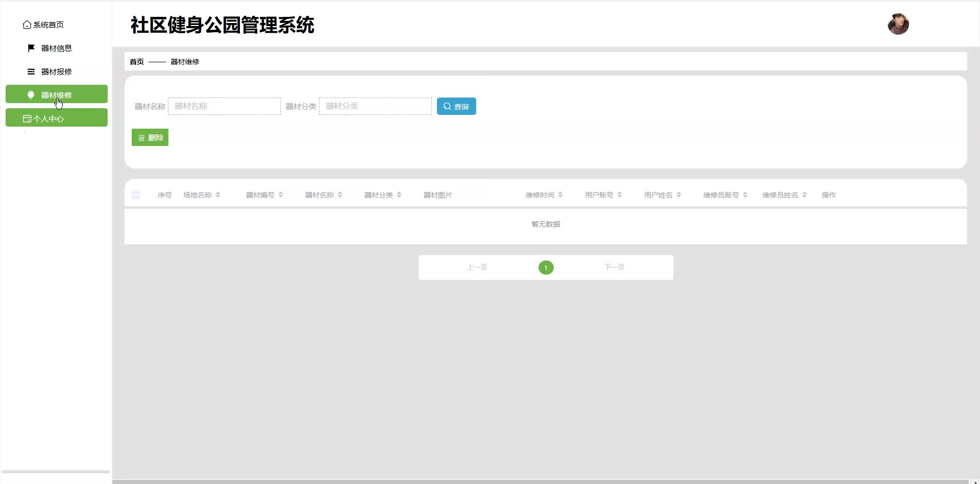Click the sidebar horizontal scrollbar

click(56, 471)
